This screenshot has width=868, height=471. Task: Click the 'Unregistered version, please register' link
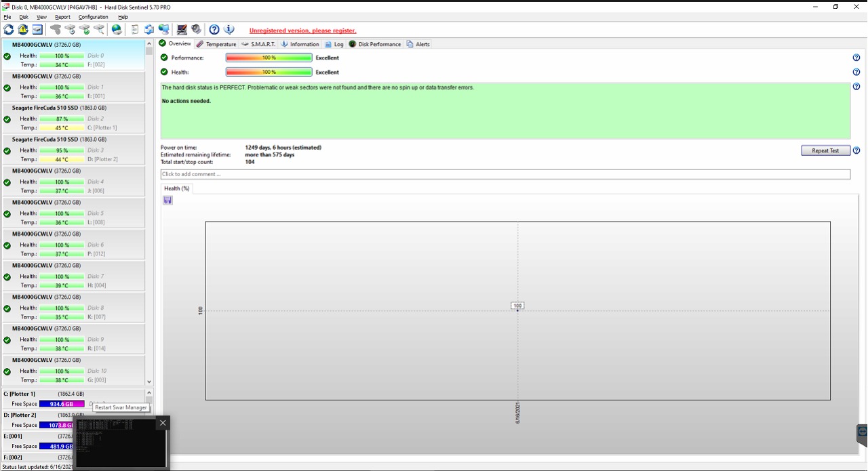(x=302, y=30)
